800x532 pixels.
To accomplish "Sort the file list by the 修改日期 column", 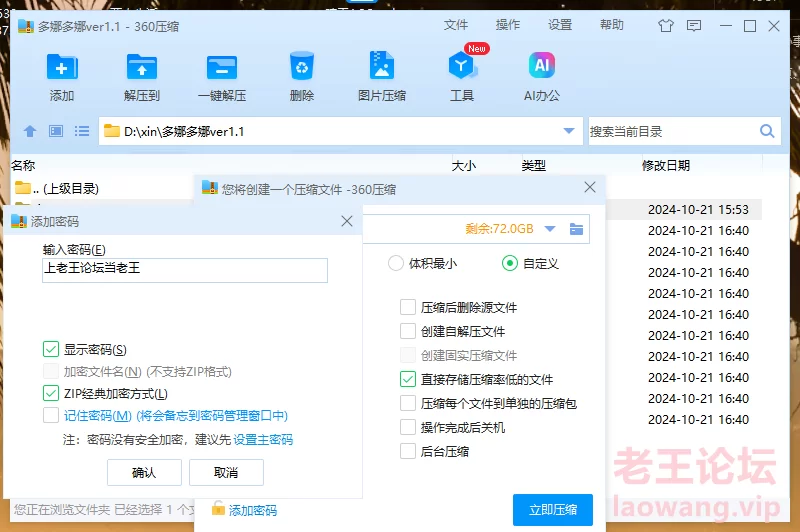I will (666, 165).
